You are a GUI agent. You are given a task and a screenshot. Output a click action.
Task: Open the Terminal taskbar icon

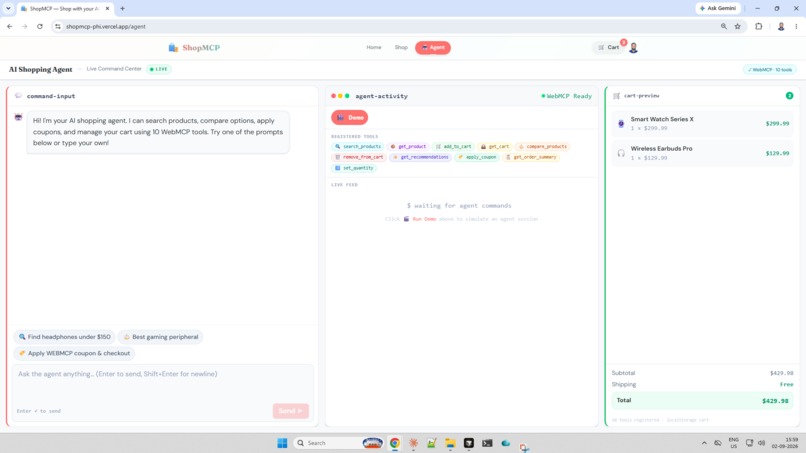tap(487, 443)
